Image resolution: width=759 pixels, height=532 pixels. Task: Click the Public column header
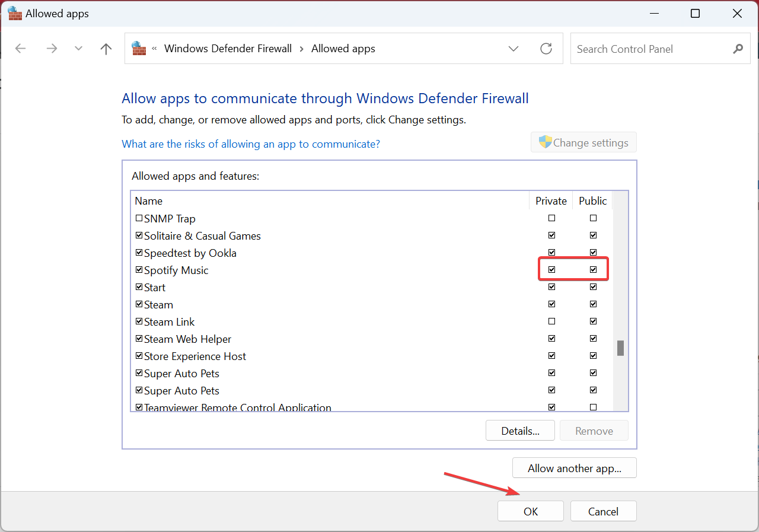click(593, 201)
